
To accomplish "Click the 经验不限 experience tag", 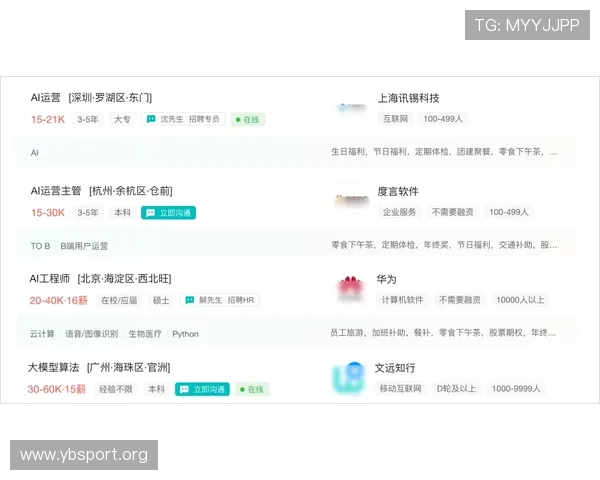I will tap(116, 389).
